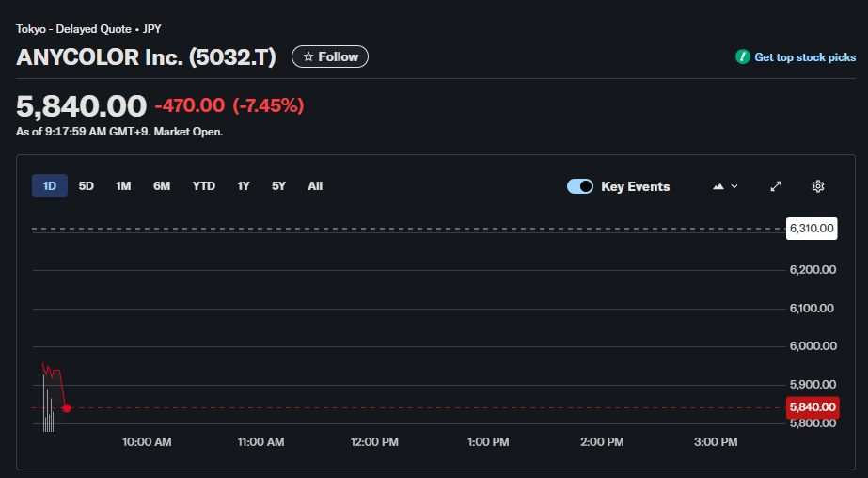868x478 pixels.
Task: Click the 6,200.00 price axis label
Action: coord(813,270)
